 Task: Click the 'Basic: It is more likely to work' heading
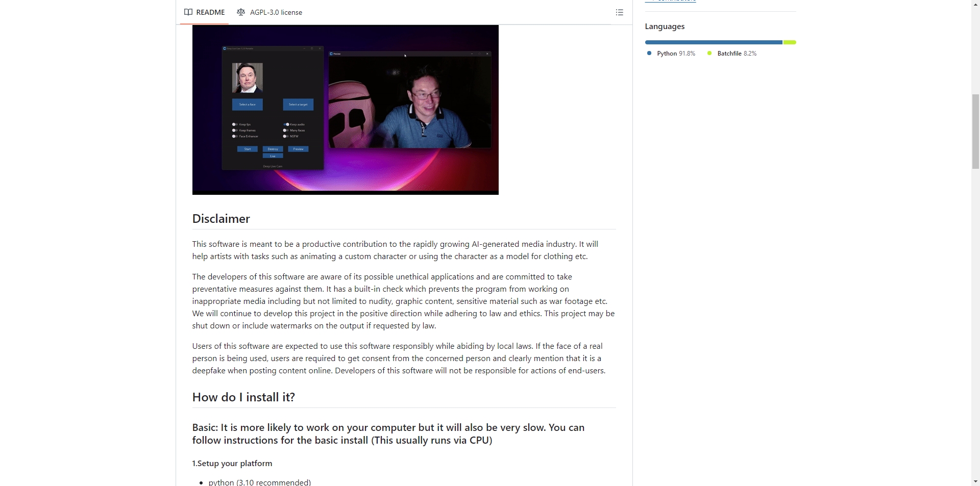(388, 434)
